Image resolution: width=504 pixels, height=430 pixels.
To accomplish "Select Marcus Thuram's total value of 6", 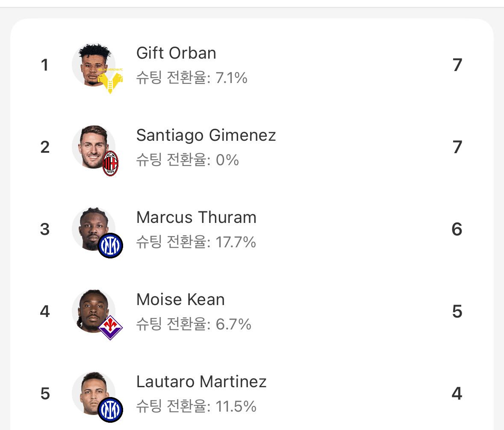I will 457,229.
